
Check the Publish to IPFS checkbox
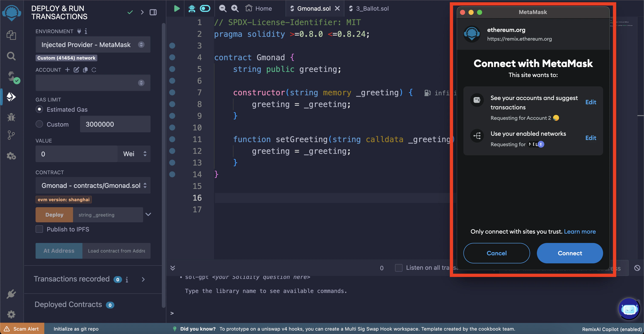pos(39,229)
